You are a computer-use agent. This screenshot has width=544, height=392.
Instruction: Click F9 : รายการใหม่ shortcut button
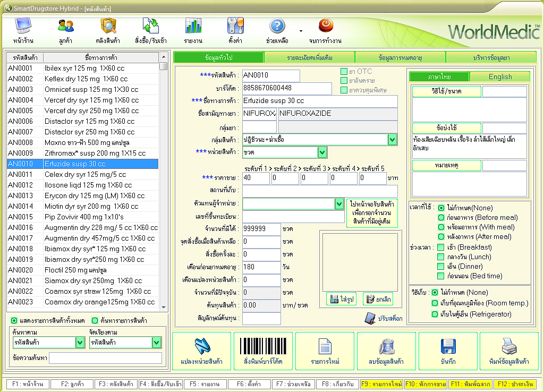(381, 384)
